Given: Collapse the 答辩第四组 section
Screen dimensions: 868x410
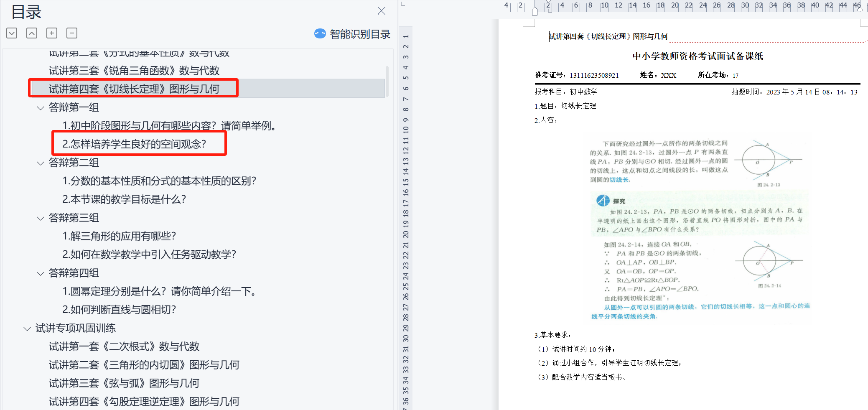Looking at the screenshot, I should pos(41,273).
